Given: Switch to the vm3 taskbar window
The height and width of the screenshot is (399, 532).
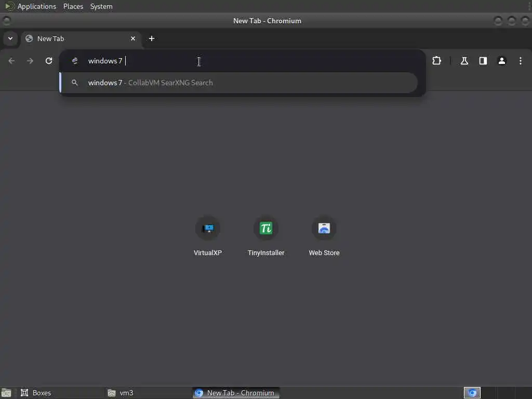Looking at the screenshot, I should click(149, 393).
